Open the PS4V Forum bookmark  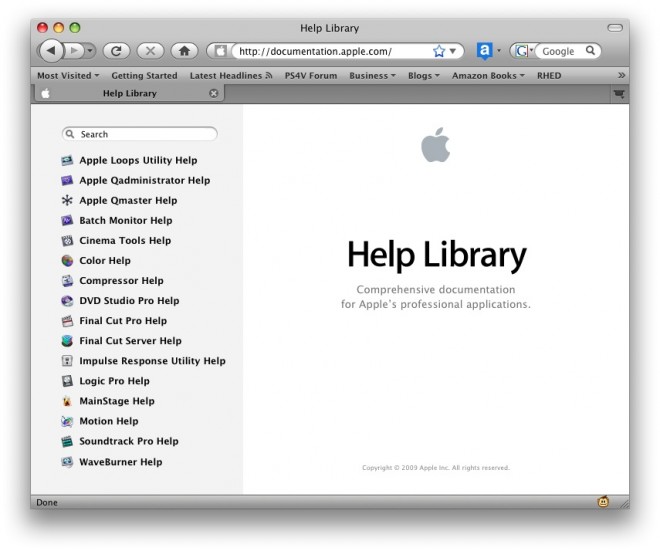click(x=311, y=76)
